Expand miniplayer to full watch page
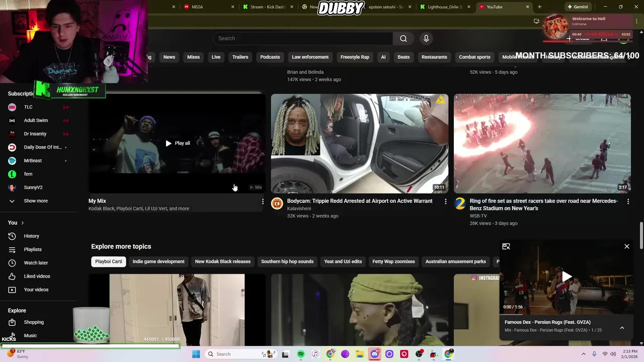 click(x=506, y=246)
